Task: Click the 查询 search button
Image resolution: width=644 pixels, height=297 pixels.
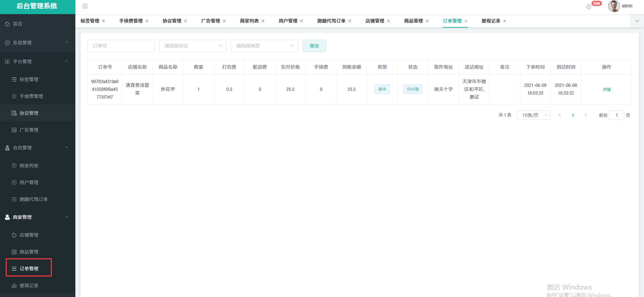Action: point(314,46)
